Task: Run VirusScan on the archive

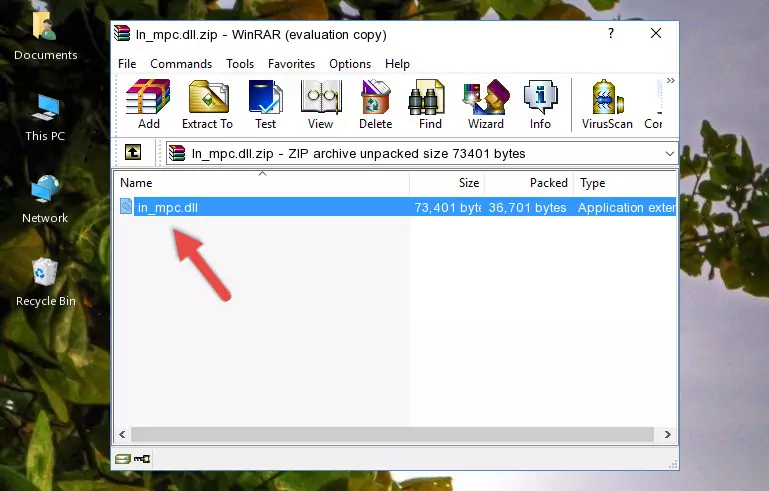Action: click(x=607, y=104)
